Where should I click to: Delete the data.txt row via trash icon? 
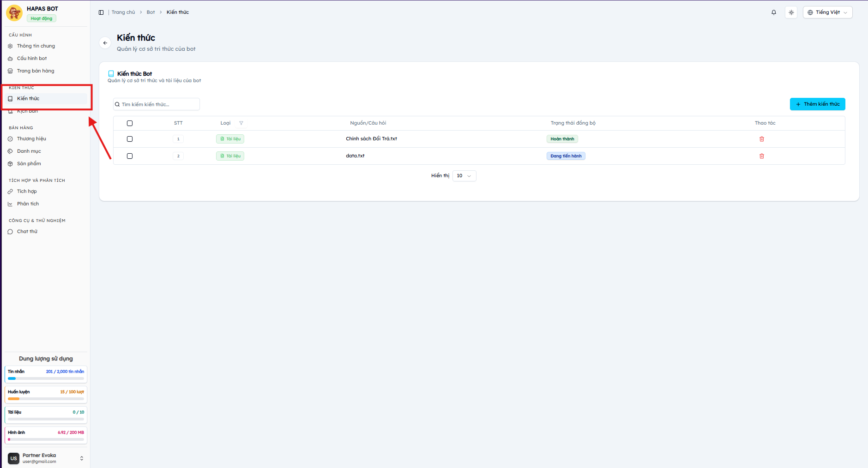tap(762, 156)
